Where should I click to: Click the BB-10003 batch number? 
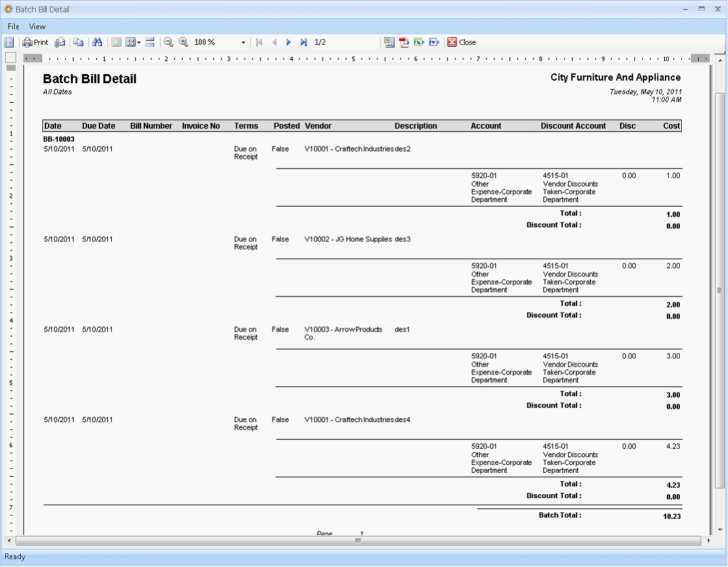tap(59, 139)
